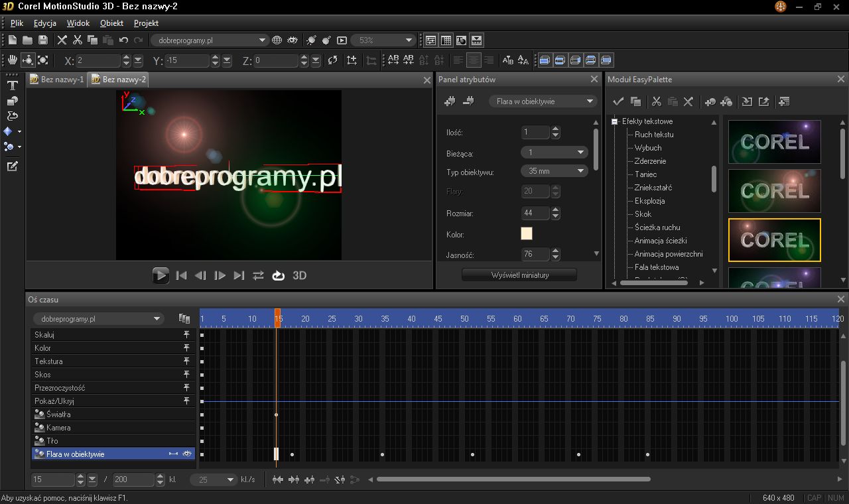Open Typ obiektywu 35 mm dropdown
849x504 pixels.
click(x=555, y=171)
